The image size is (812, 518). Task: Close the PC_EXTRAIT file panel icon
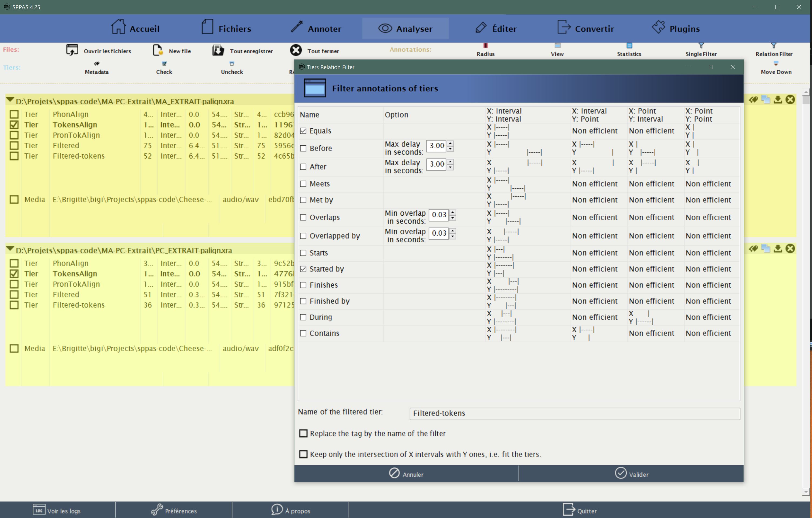[790, 249]
